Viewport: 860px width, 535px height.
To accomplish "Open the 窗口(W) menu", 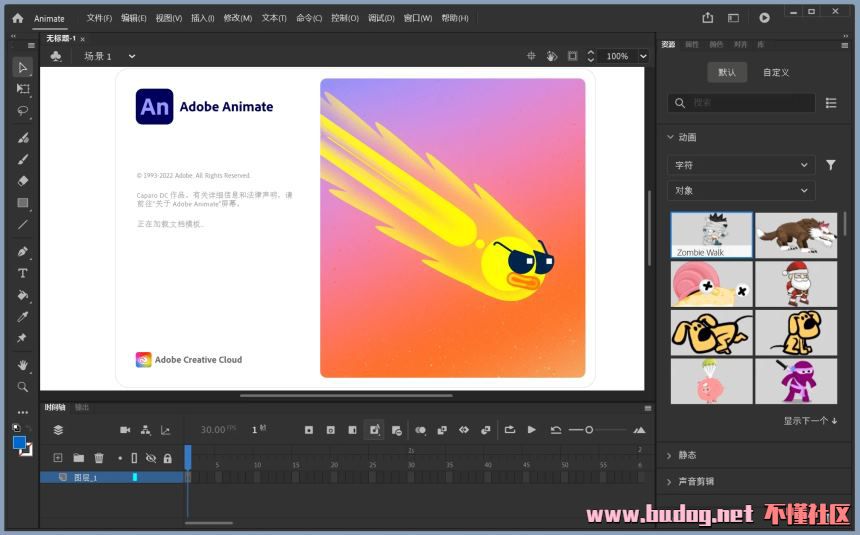I will [x=418, y=18].
